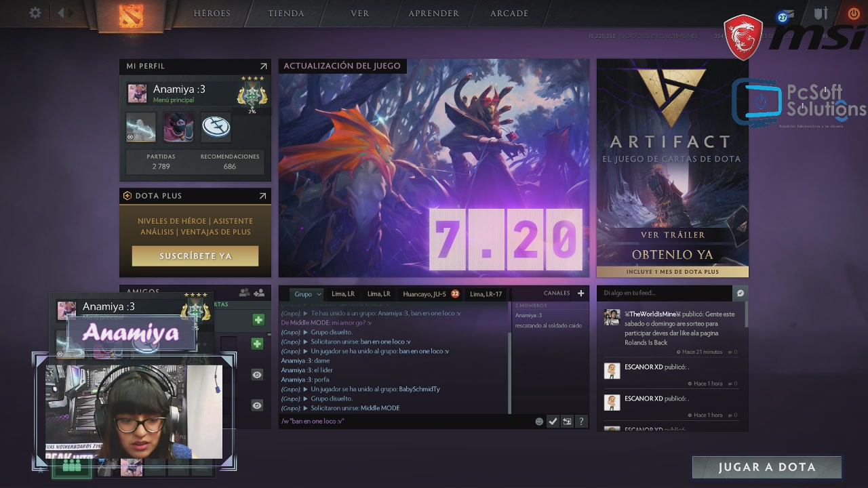Click the back navigation arrow

tap(61, 13)
